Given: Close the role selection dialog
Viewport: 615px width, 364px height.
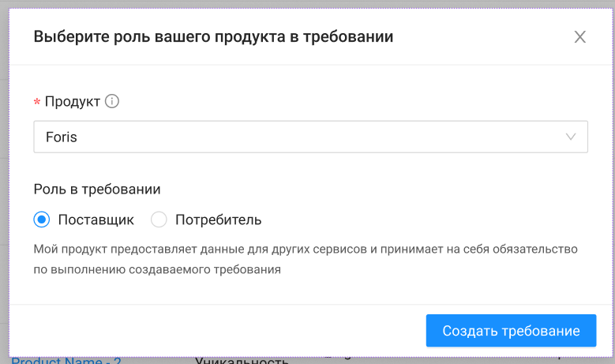Looking at the screenshot, I should [x=580, y=37].
